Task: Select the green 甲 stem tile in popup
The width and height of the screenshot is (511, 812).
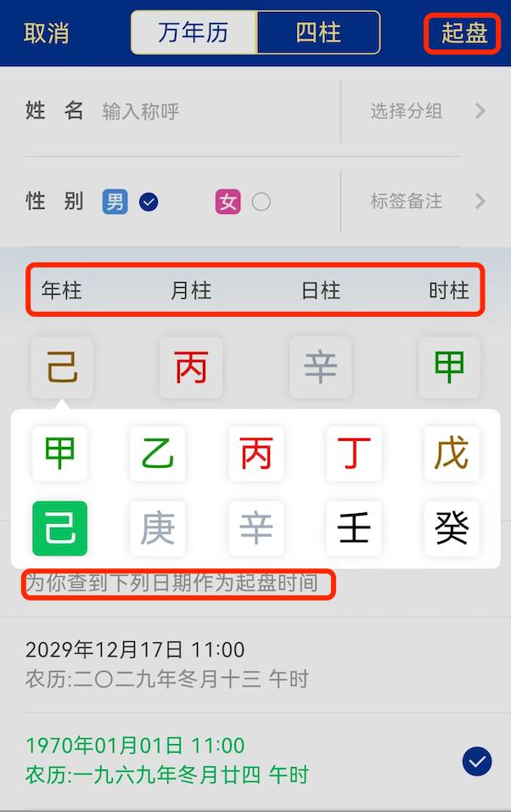Action: [59, 453]
